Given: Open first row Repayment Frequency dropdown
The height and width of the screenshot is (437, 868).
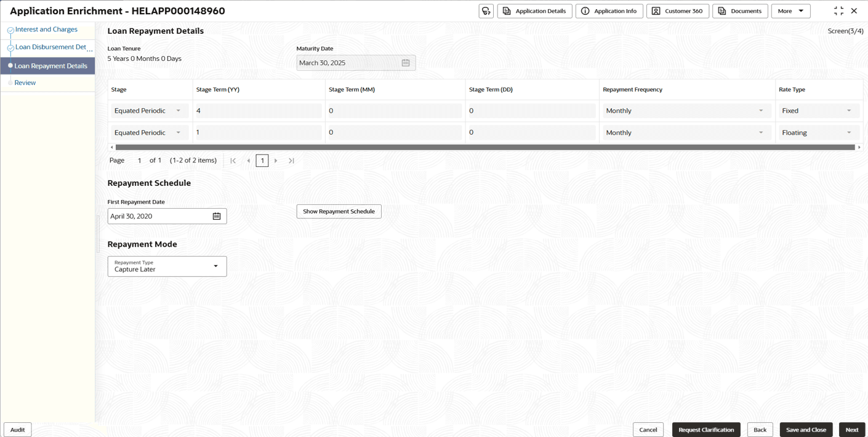Looking at the screenshot, I should pos(686,111).
